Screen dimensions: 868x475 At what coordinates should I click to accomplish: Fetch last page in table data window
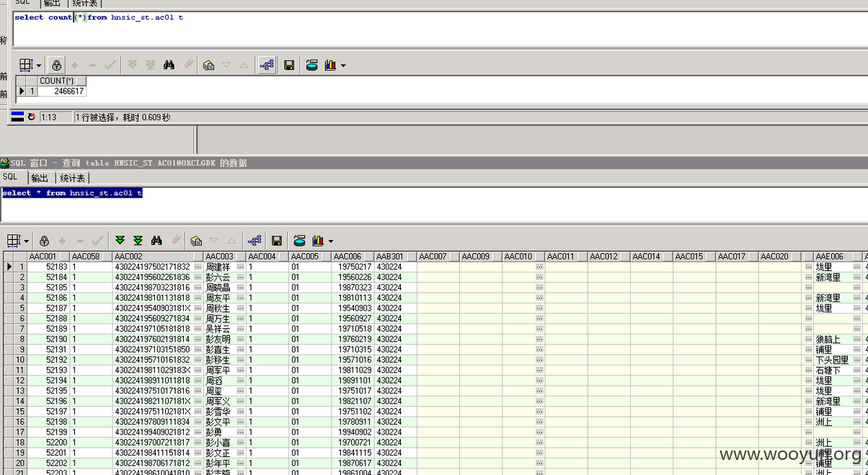[138, 241]
